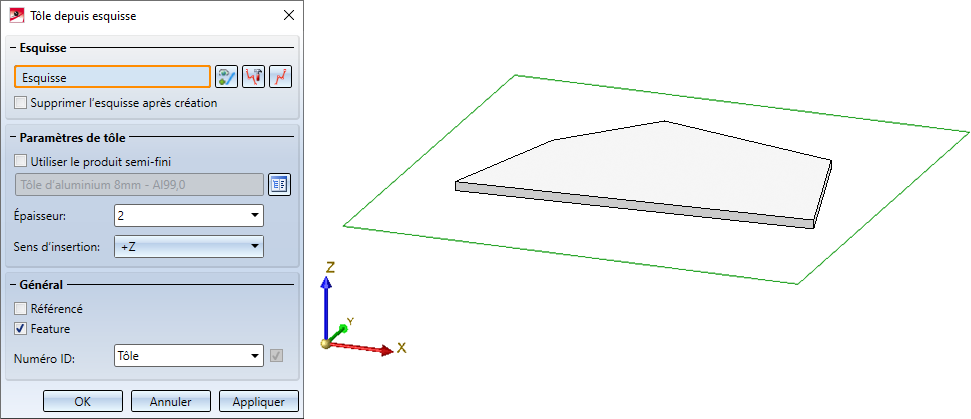Click the Paramètres de tôle section header
The width and height of the screenshot is (971, 419).
point(72,137)
